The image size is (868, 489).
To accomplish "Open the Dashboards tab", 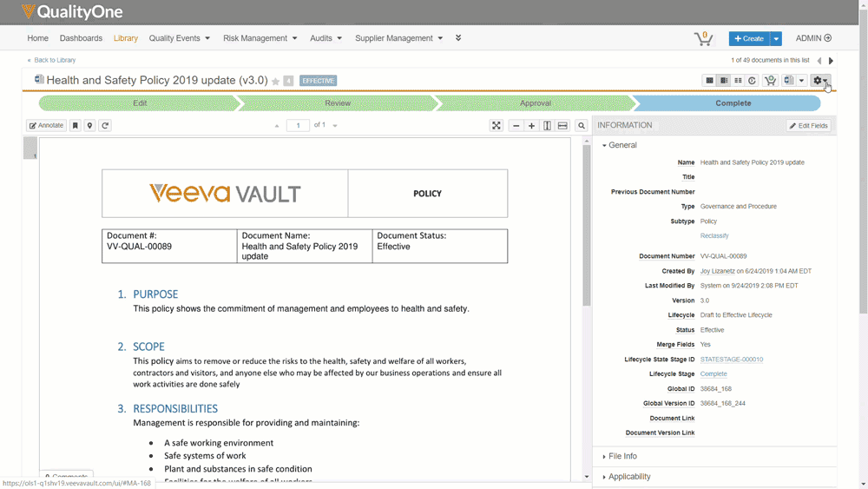I will click(x=81, y=38).
